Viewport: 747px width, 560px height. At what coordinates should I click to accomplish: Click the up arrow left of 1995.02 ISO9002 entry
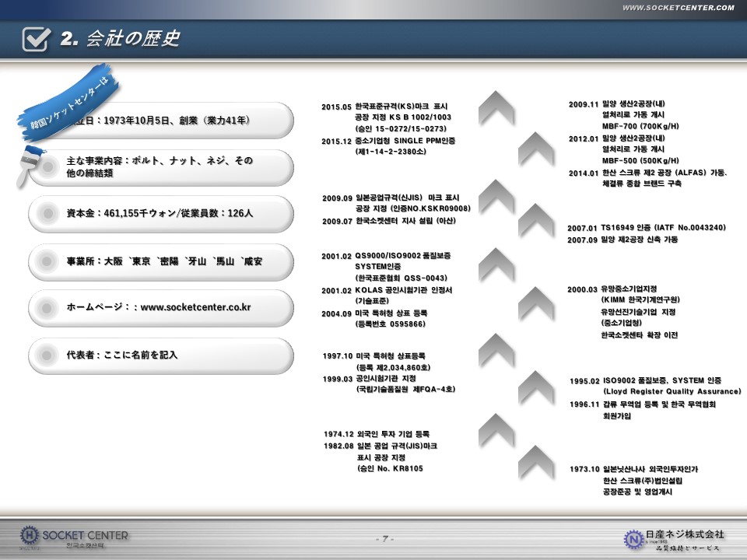pos(536,386)
